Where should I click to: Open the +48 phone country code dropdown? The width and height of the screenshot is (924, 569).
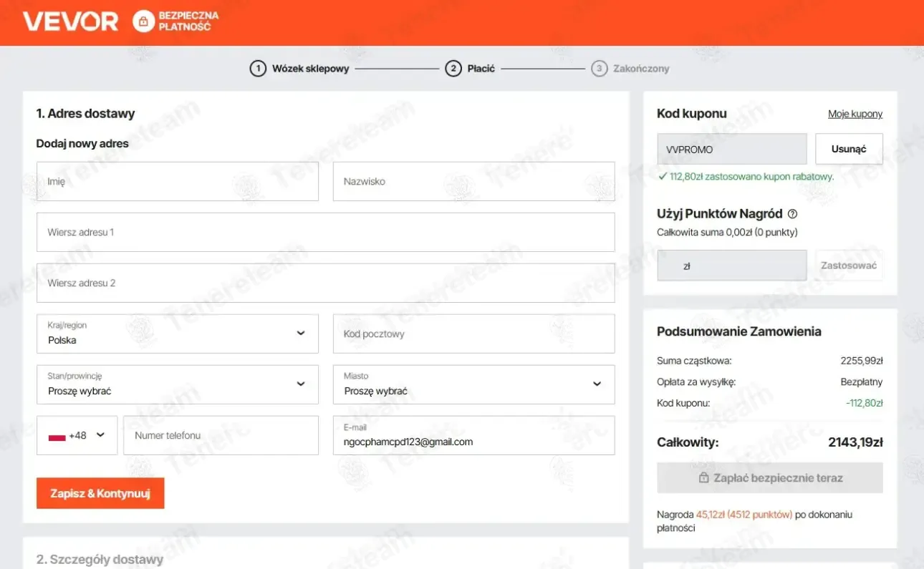(77, 435)
